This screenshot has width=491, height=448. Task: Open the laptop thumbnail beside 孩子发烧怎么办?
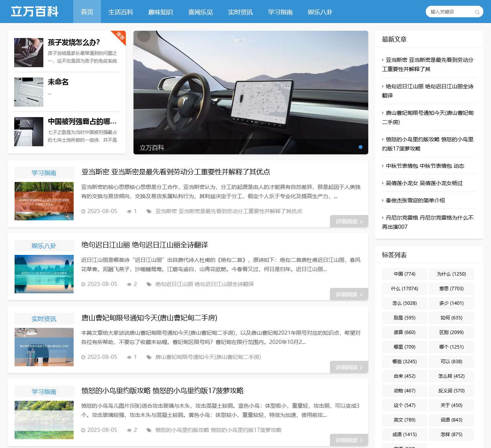[x=29, y=53]
